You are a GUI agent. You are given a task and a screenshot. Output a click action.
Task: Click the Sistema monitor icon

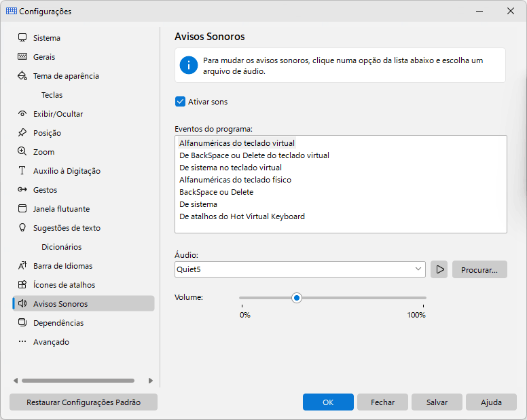click(x=22, y=37)
